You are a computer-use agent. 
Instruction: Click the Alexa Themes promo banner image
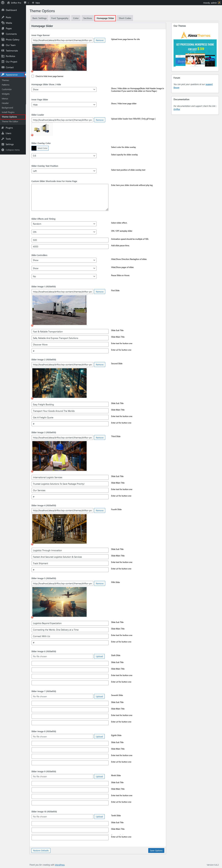(195, 49)
